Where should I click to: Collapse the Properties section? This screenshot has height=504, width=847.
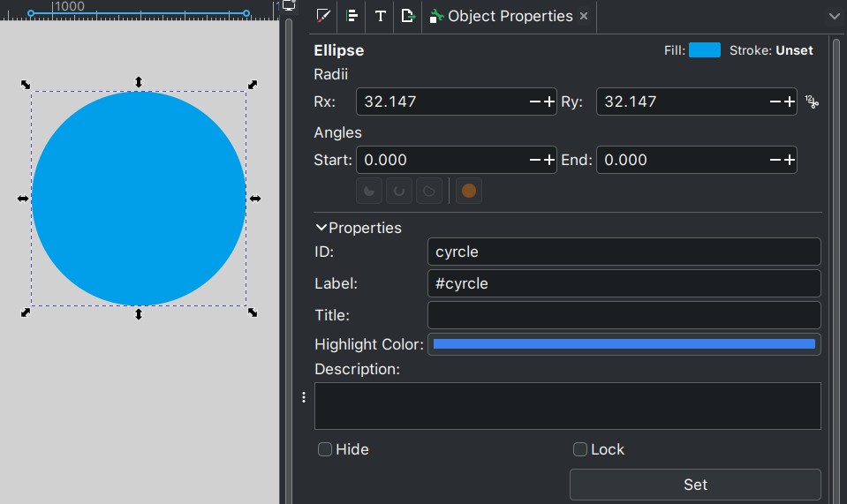359,228
